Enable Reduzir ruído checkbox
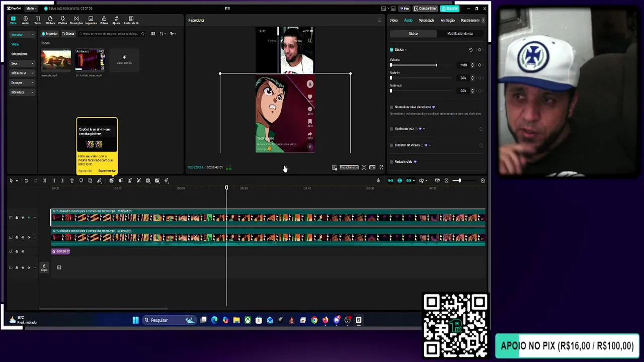This screenshot has width=644, height=362. pos(391,162)
